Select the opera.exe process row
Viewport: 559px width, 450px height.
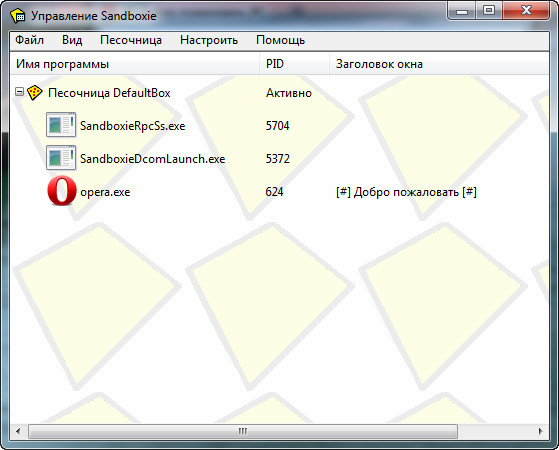point(279,191)
